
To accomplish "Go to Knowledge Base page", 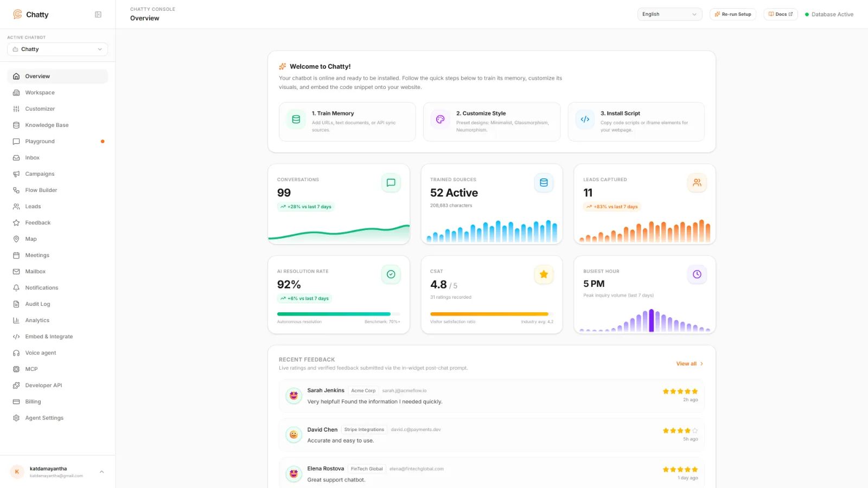I will coord(58,125).
